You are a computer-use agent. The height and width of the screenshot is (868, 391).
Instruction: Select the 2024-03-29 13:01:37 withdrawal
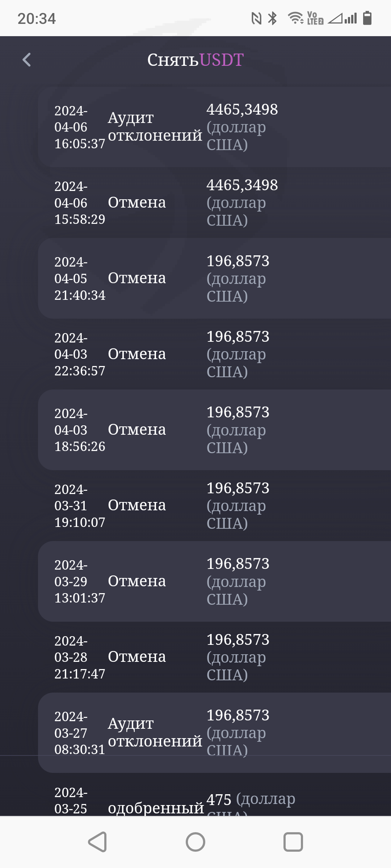214,581
